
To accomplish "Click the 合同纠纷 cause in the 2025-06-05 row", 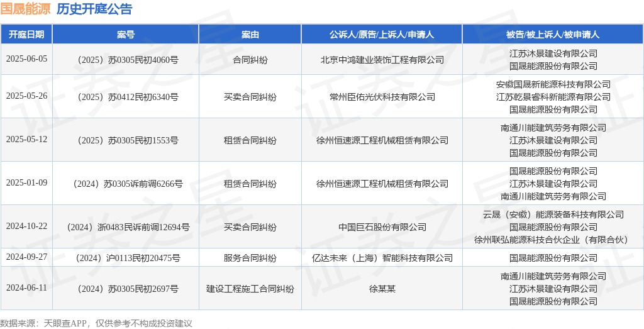I will point(250,60).
